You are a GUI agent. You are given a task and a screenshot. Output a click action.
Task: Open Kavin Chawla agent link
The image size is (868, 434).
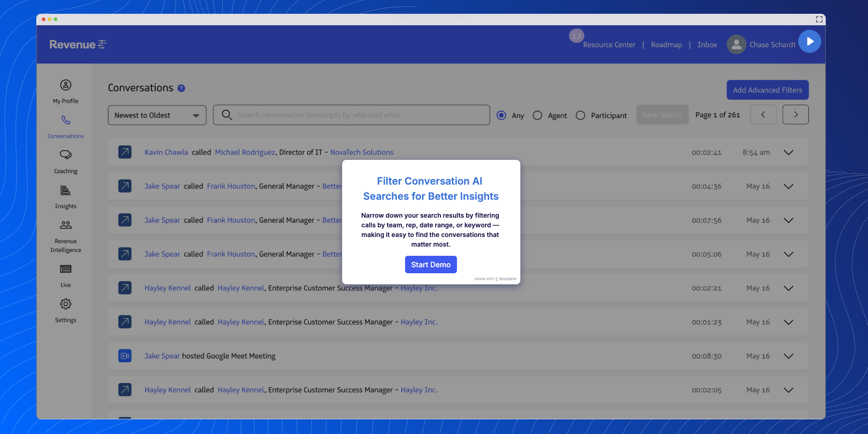click(166, 152)
